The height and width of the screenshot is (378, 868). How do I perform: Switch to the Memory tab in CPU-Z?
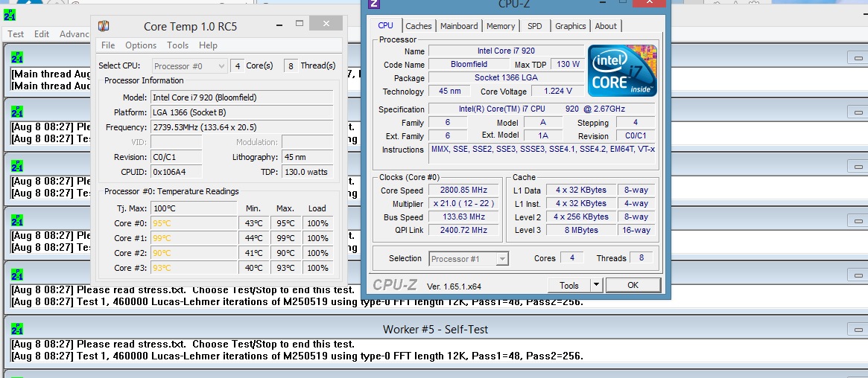pos(501,26)
